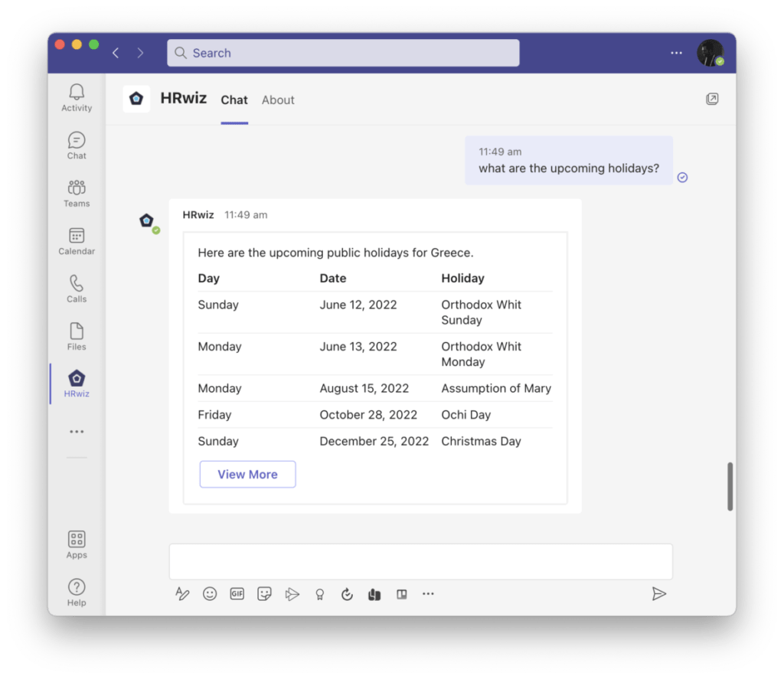Open Help from the sidebar

point(77,592)
